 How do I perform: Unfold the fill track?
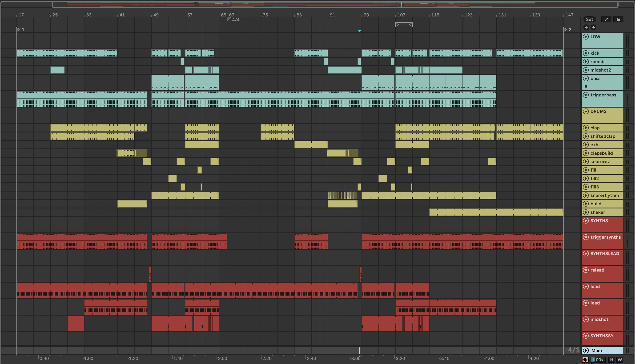pyautogui.click(x=586, y=170)
